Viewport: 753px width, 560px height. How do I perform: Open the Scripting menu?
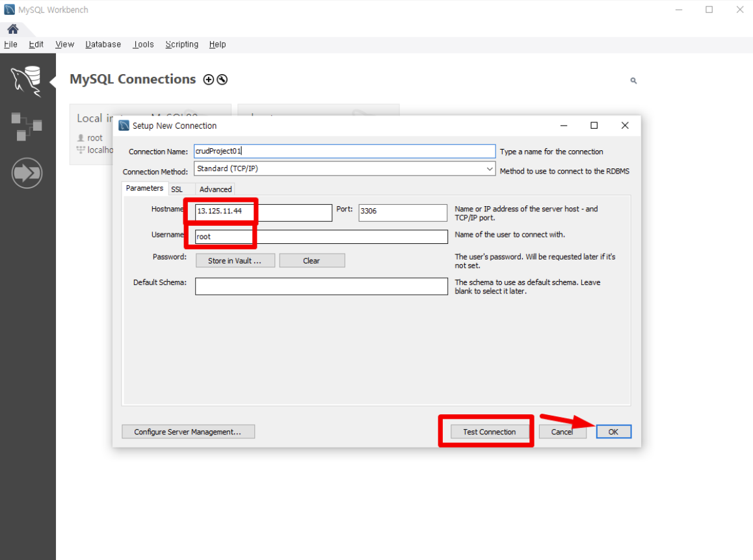pos(181,44)
